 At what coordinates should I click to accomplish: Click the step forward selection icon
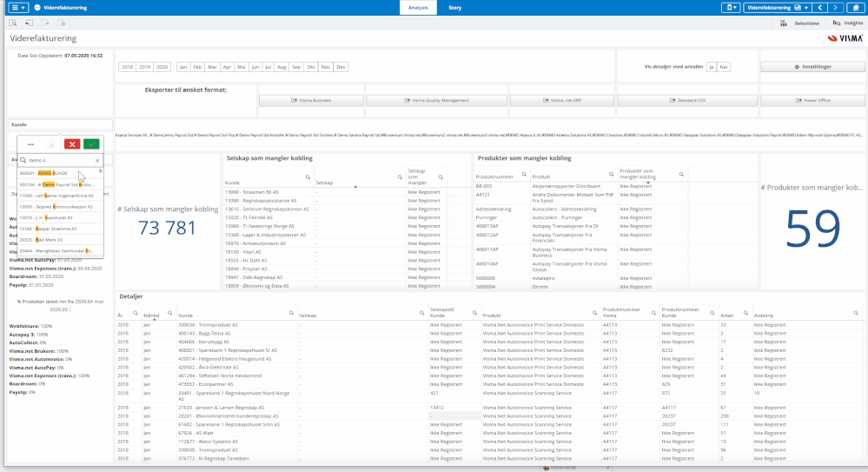pyautogui.click(x=45, y=23)
